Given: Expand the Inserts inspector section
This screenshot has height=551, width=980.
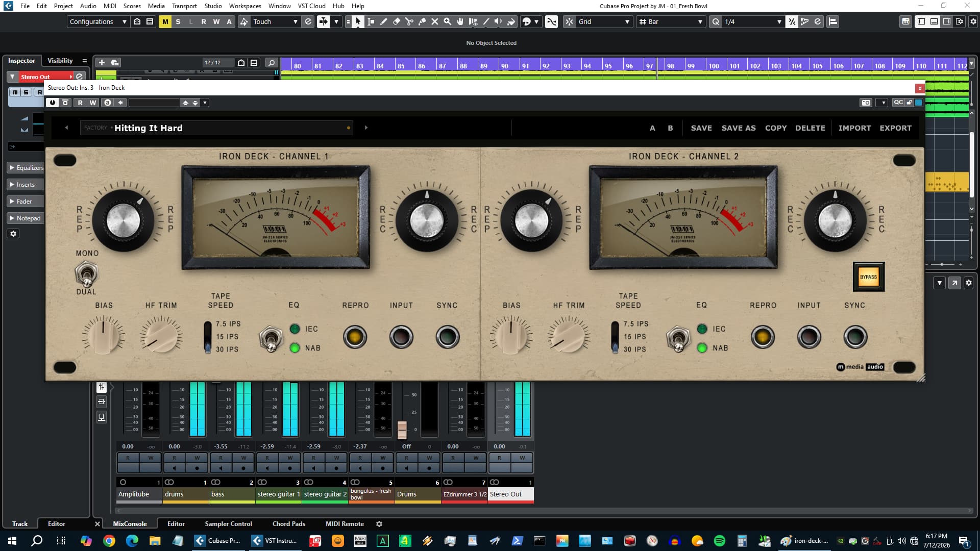Looking at the screenshot, I should (x=27, y=184).
